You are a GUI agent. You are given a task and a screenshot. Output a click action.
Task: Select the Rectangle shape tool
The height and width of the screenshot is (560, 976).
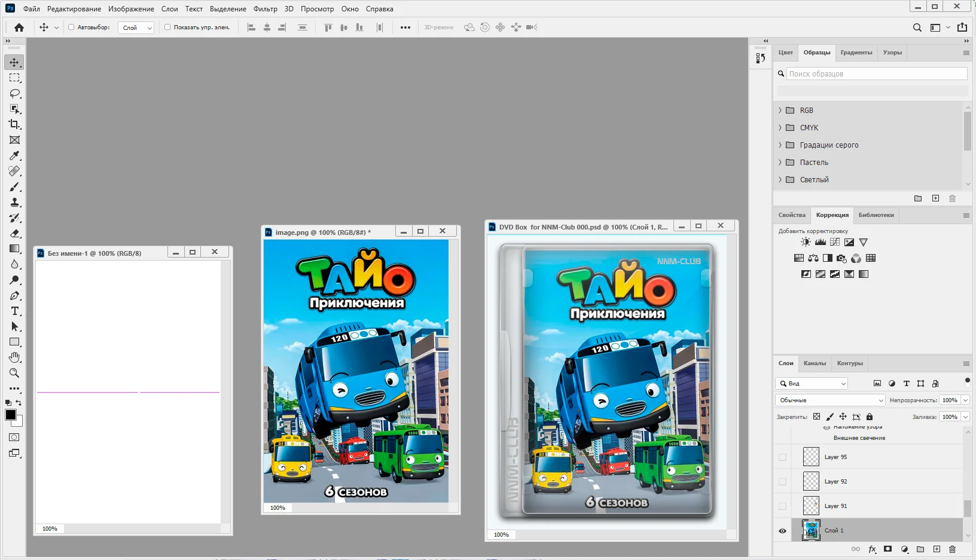(x=14, y=342)
